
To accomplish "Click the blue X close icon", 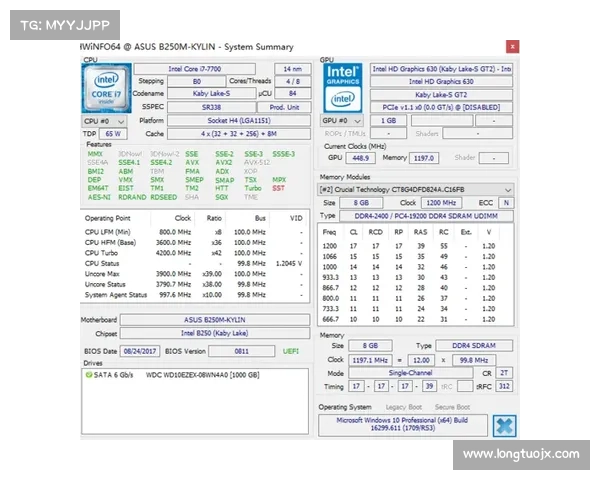I will tap(504, 425).
